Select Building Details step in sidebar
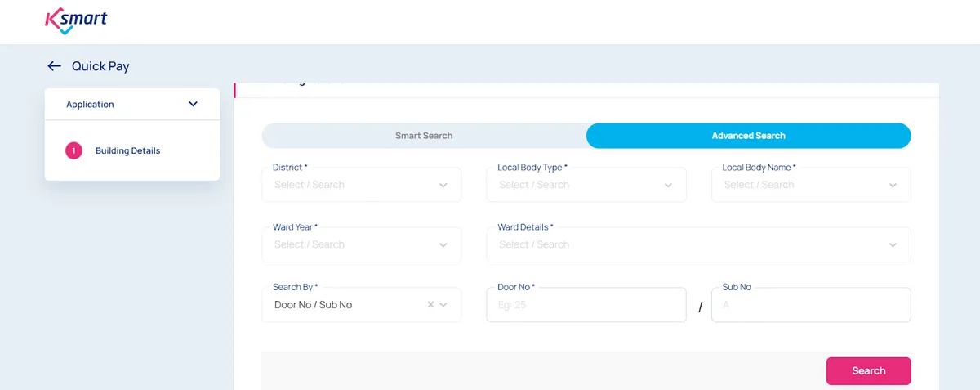The image size is (980, 390). tap(127, 150)
